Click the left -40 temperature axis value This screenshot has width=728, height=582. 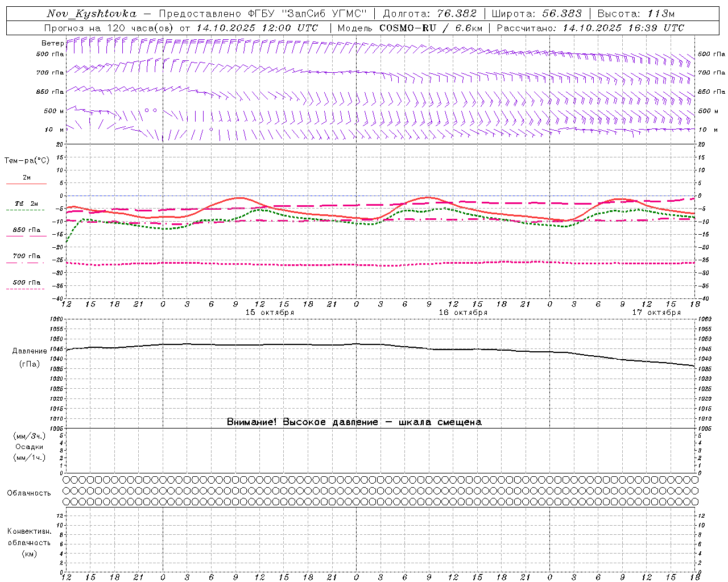[x=57, y=299]
